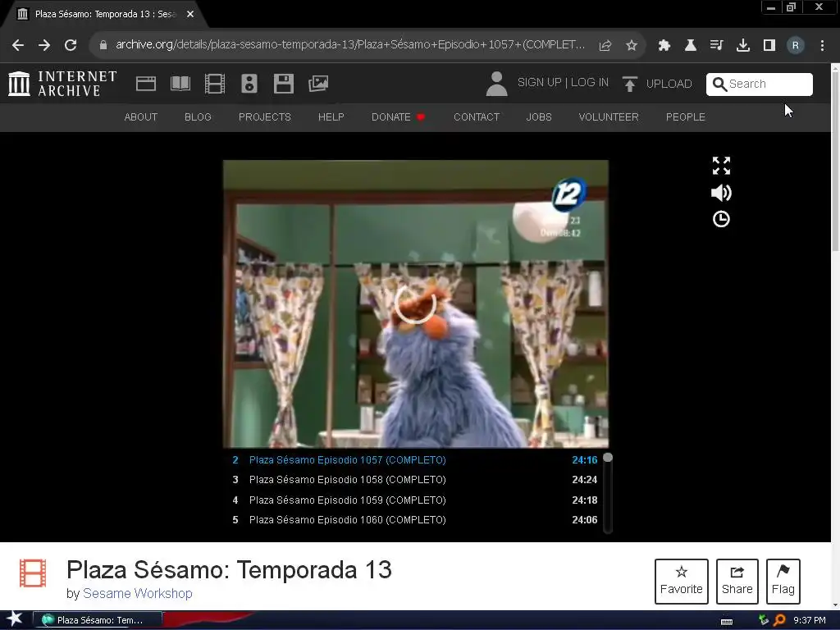The height and width of the screenshot is (630, 840).
Task: Mute the video volume icon
Action: pos(721,193)
